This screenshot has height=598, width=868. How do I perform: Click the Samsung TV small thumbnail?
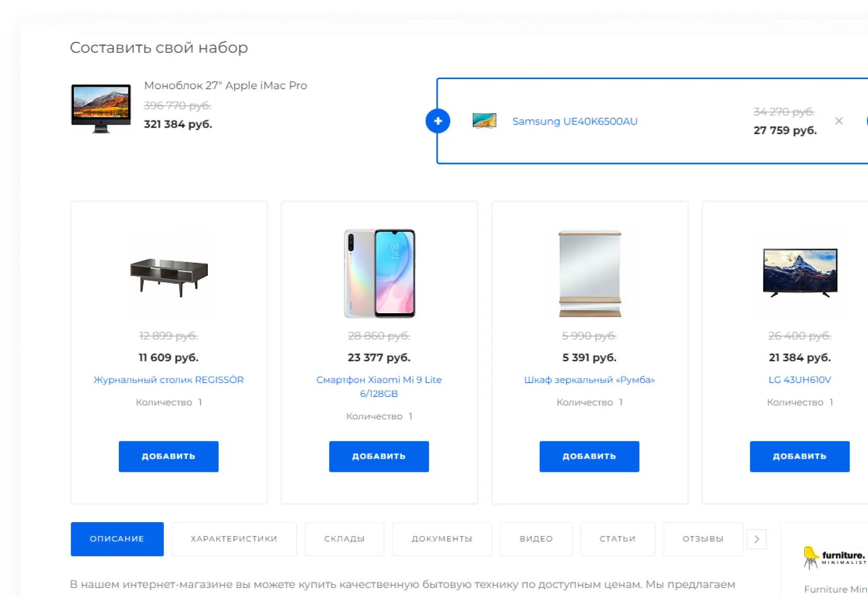click(x=484, y=121)
